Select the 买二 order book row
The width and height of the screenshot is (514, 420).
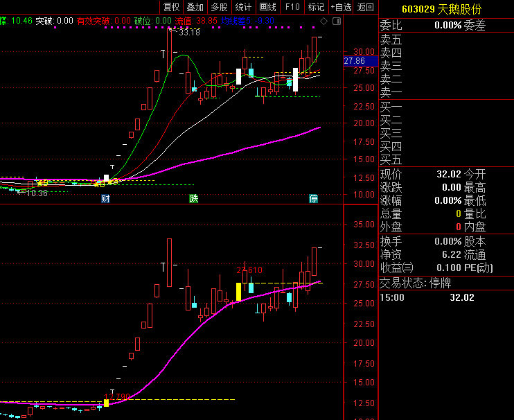pos(446,121)
